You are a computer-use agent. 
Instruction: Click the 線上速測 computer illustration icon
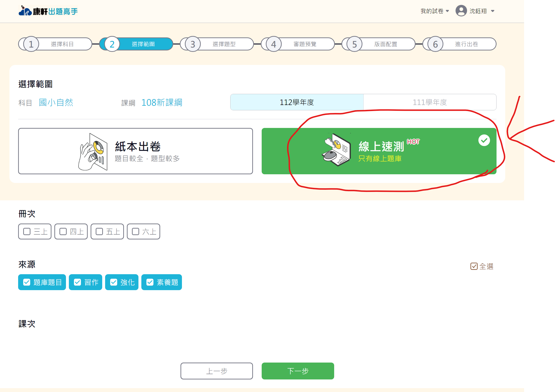pyautogui.click(x=336, y=150)
